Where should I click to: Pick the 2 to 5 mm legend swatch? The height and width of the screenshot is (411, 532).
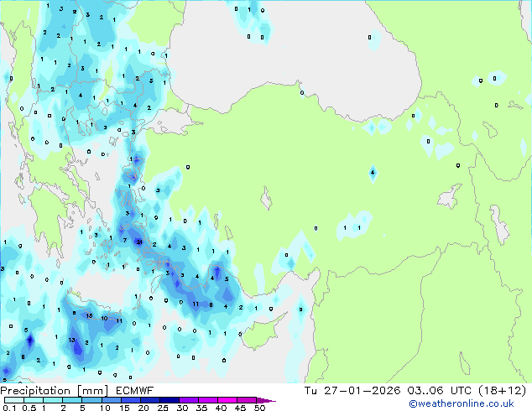pos(72,400)
